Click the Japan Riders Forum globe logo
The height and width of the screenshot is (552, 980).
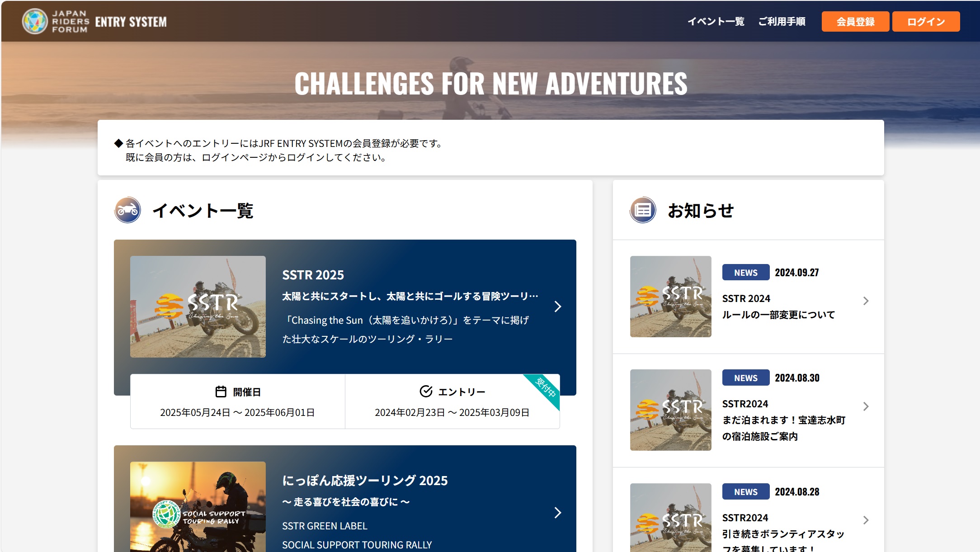tap(35, 21)
